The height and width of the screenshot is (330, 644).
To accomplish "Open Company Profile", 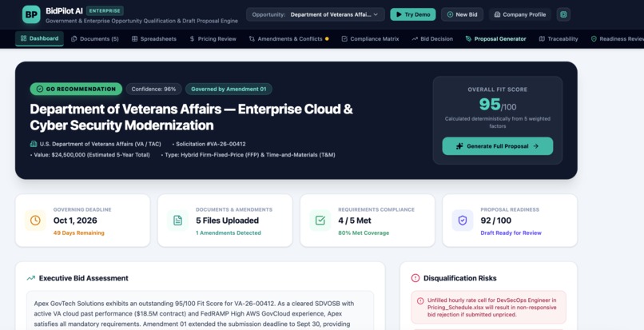I will coord(519,14).
